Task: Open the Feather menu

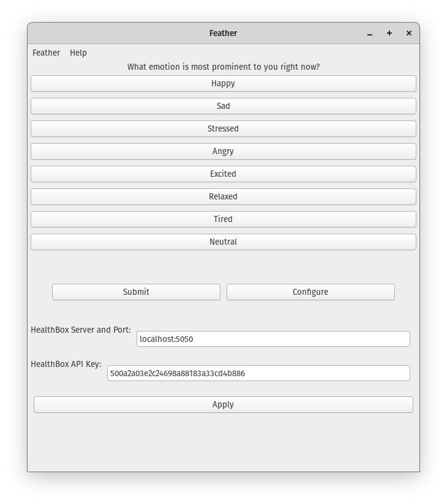Action: pyautogui.click(x=47, y=53)
